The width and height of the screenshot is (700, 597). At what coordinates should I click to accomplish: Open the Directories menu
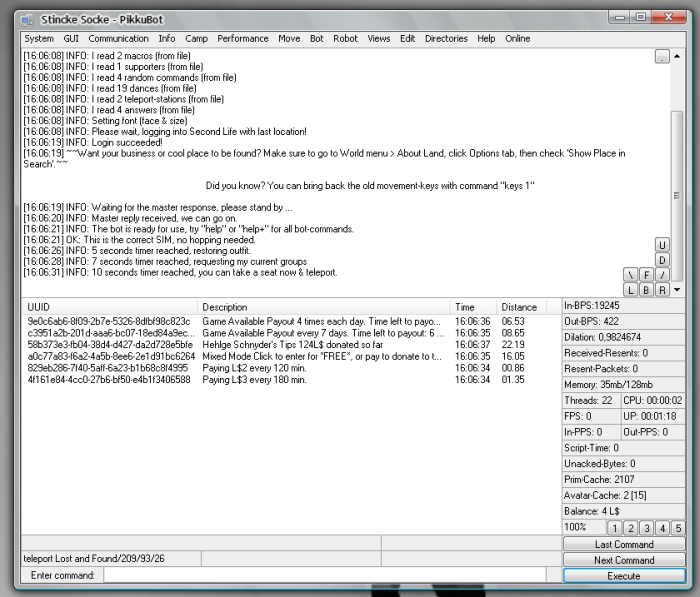pyautogui.click(x=446, y=39)
